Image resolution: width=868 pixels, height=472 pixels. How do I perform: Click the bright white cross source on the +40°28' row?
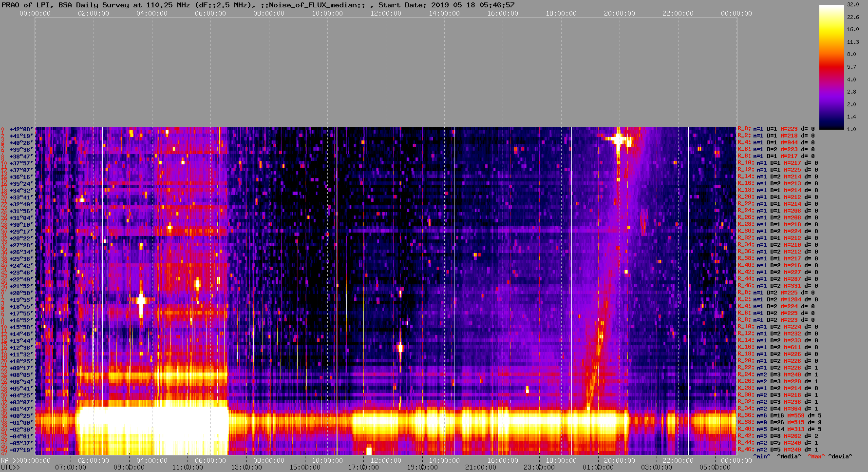[619, 140]
